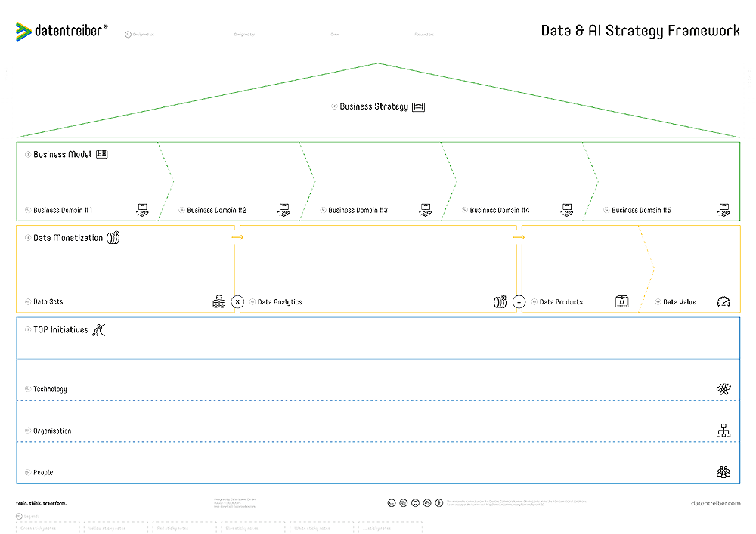Click the yellow arrow after Data Sets box
The height and width of the screenshot is (534, 756).
click(237, 237)
